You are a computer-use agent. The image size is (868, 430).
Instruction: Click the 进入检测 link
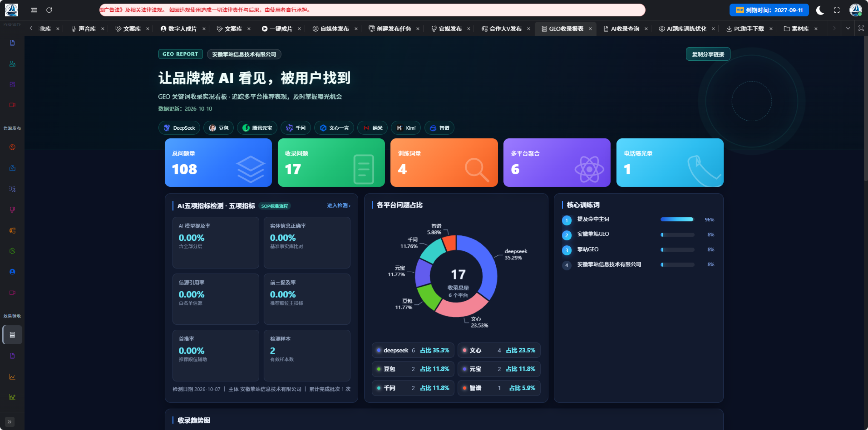[339, 205]
